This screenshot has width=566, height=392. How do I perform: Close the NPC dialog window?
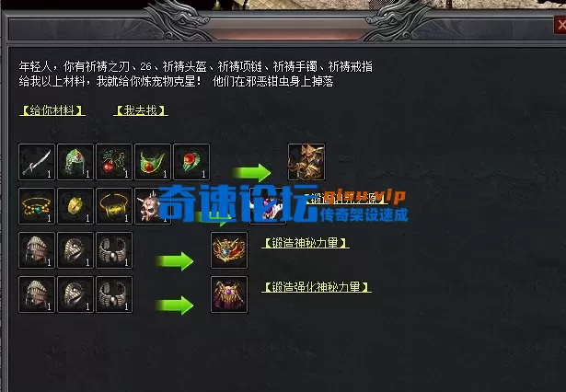[x=560, y=25]
